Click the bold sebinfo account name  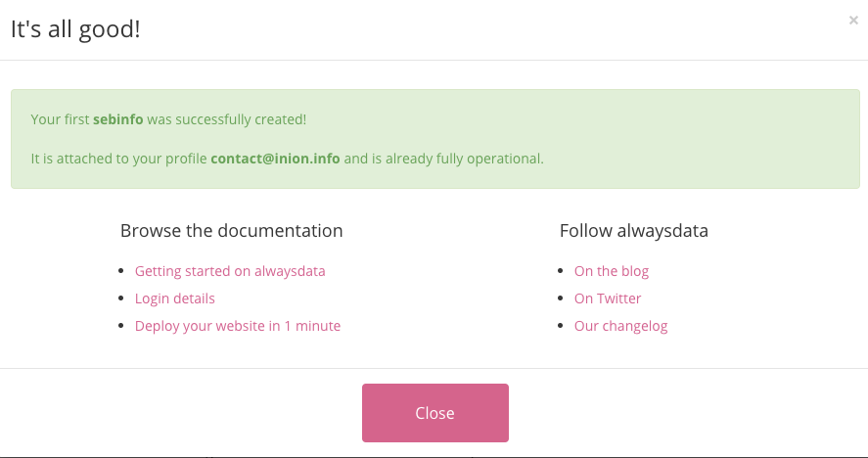point(118,119)
